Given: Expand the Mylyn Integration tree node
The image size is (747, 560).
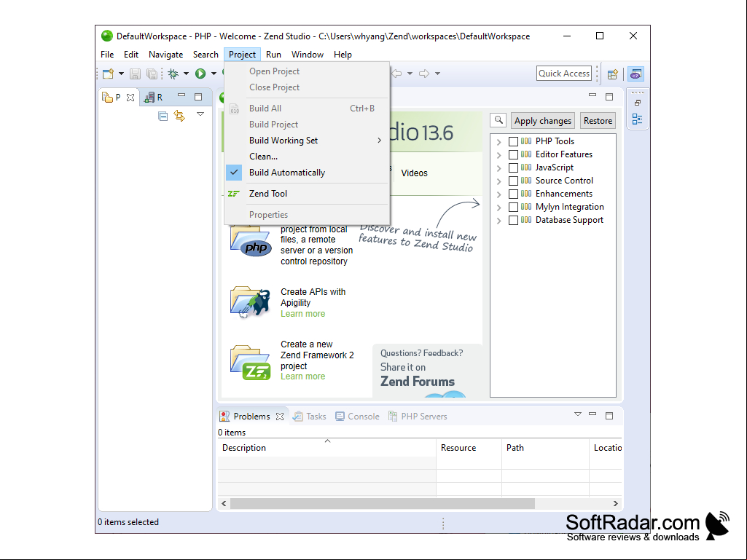Looking at the screenshot, I should [498, 208].
